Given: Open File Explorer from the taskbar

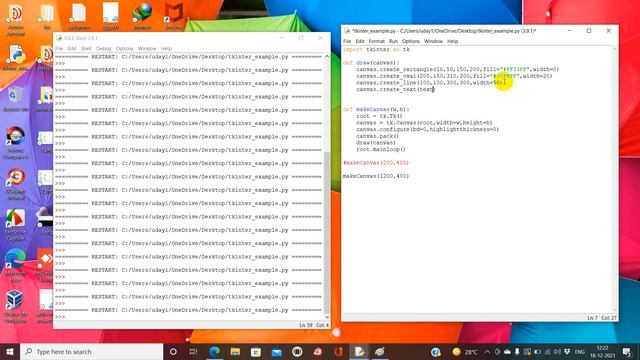Looking at the screenshot, I should coord(235,351).
